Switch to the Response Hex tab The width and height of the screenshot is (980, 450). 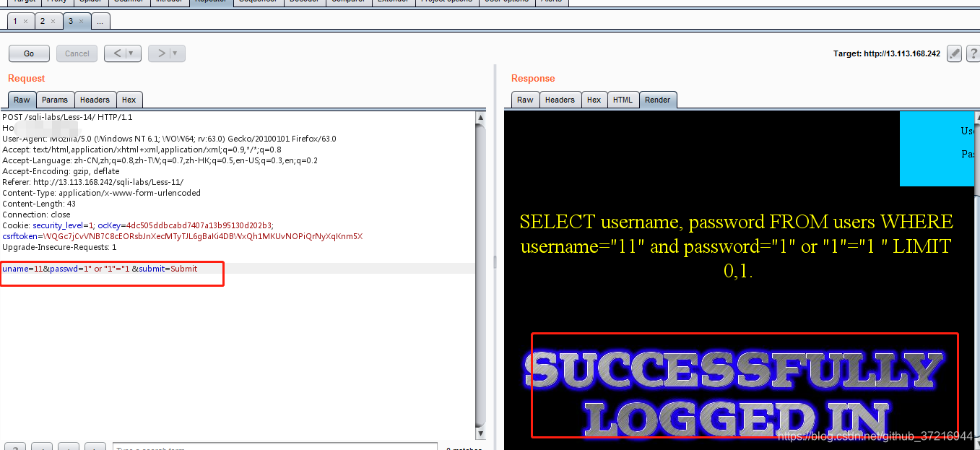tap(594, 100)
